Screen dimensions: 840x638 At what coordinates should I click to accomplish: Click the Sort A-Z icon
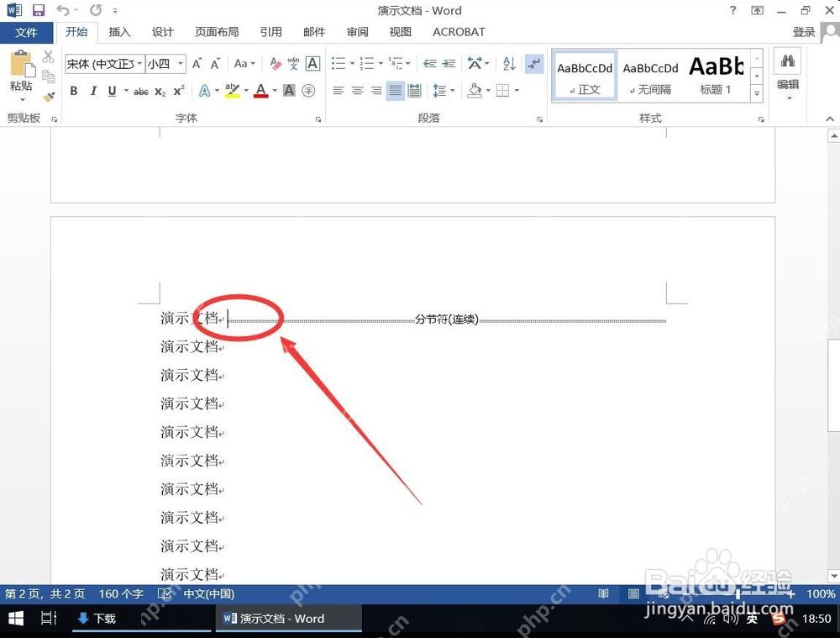pos(509,64)
